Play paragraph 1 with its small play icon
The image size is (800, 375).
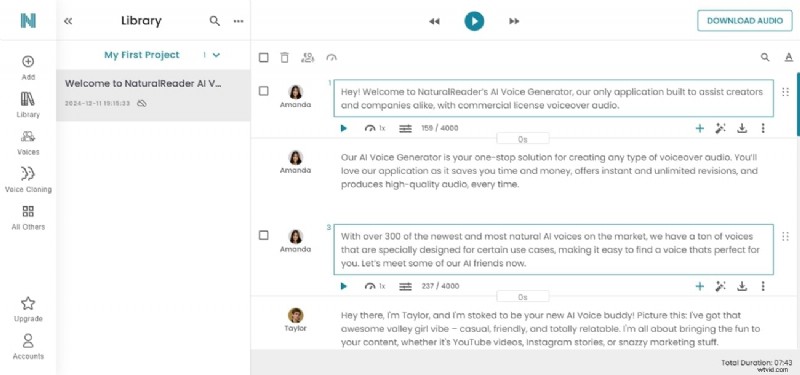tap(343, 129)
